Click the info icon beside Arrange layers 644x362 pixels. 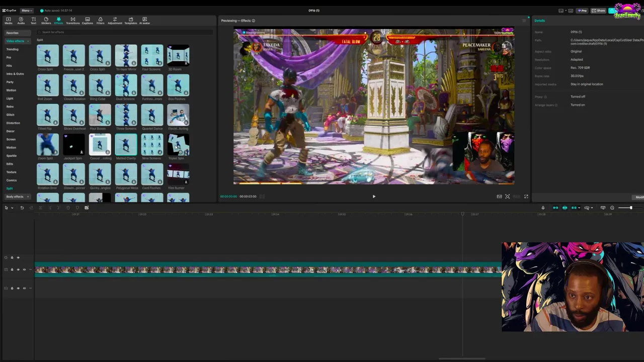click(555, 105)
